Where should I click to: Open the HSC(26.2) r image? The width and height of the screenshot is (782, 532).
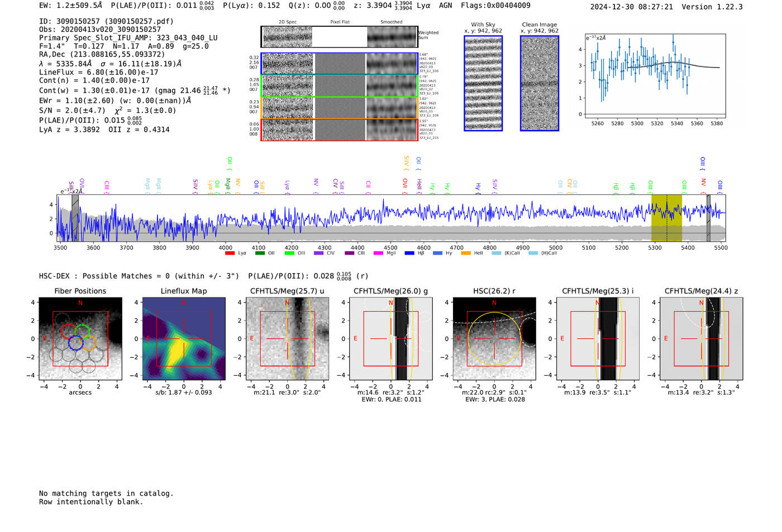[x=494, y=338]
